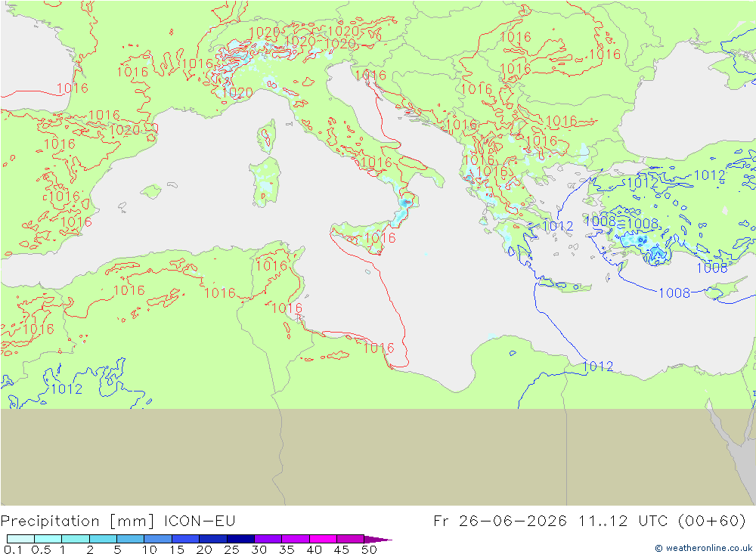The width and height of the screenshot is (756, 554).
Task: Choose the 30–35 mm purple legend swatch
Action: point(268,539)
